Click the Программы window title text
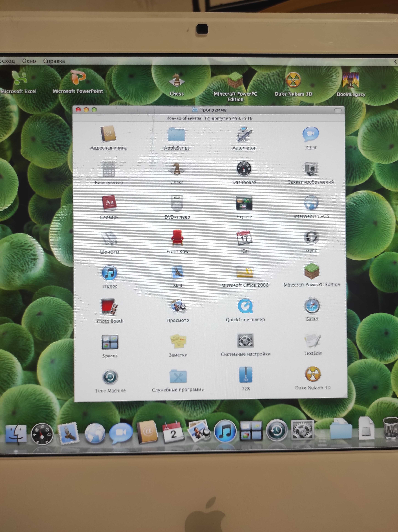Image resolution: width=398 pixels, height=532 pixels. click(x=213, y=110)
